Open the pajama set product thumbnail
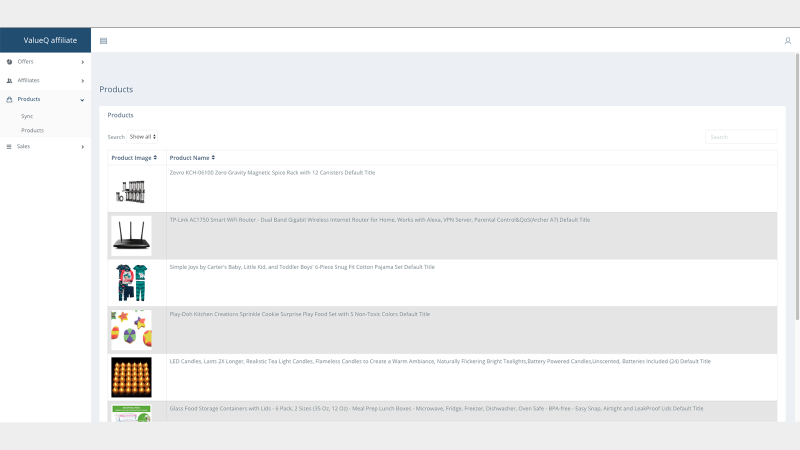This screenshot has height=450, width=800. [x=131, y=283]
